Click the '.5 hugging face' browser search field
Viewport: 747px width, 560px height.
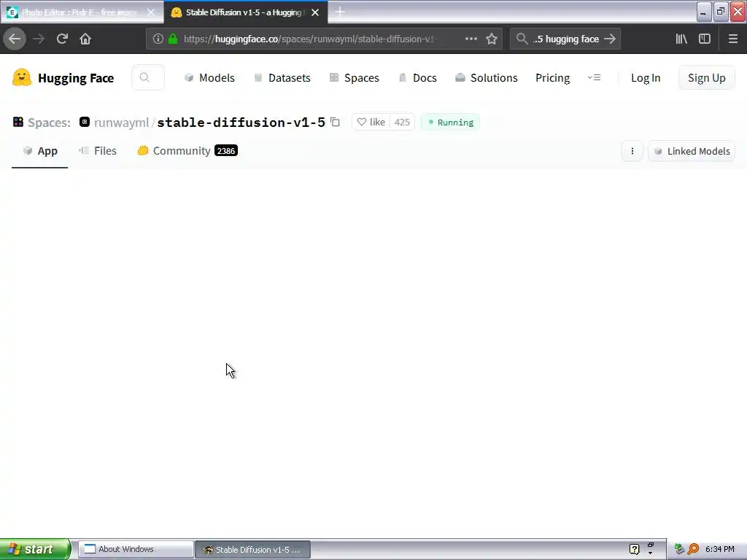click(565, 39)
